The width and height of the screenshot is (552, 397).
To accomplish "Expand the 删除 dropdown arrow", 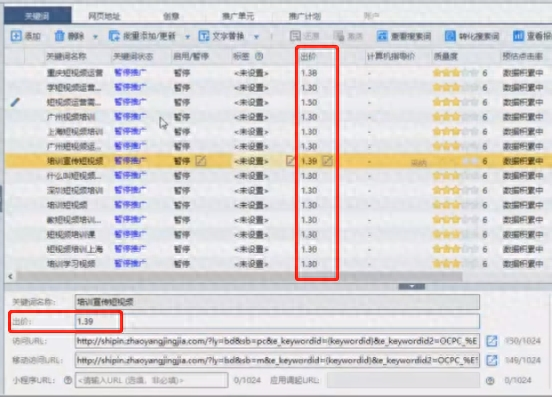I will click(x=95, y=37).
